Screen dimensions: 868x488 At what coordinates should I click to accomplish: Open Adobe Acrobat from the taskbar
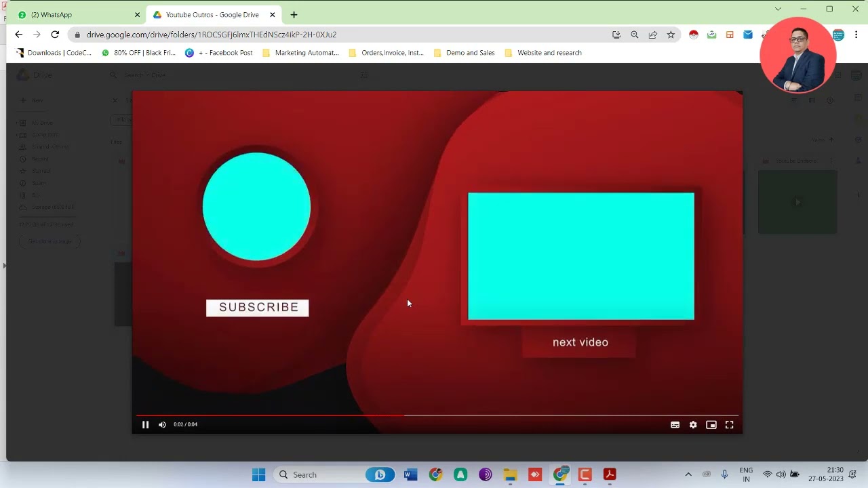(610, 474)
